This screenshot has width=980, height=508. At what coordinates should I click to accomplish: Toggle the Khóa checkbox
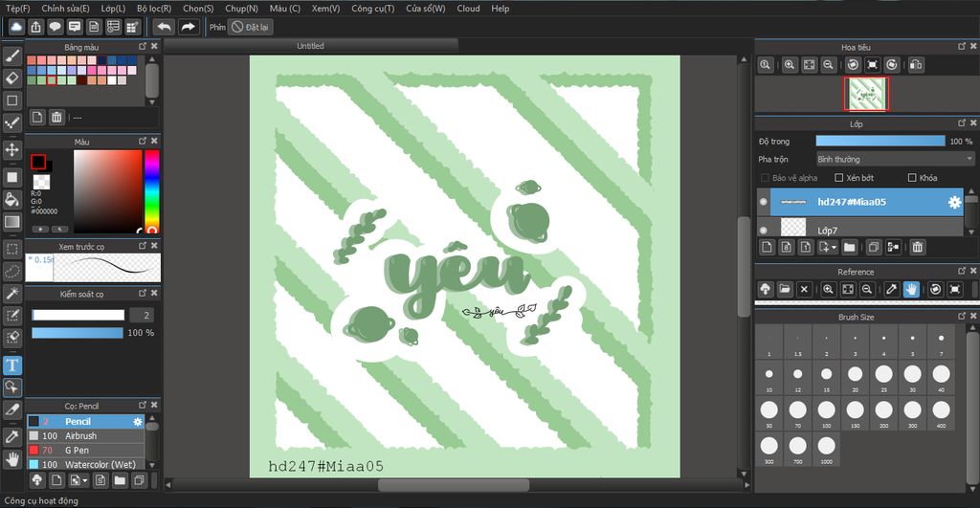[912, 177]
